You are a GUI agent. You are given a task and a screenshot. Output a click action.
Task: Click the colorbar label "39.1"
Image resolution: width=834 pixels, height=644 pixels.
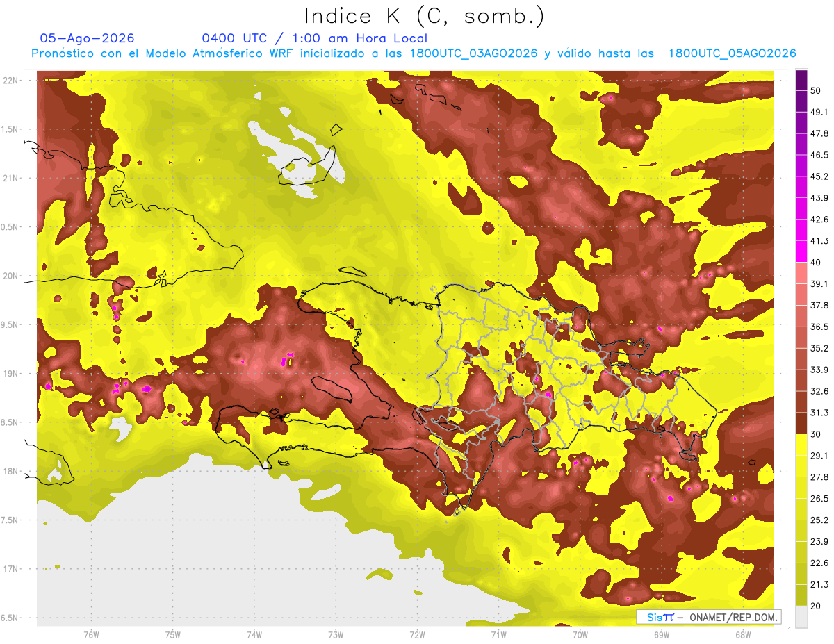click(819, 283)
